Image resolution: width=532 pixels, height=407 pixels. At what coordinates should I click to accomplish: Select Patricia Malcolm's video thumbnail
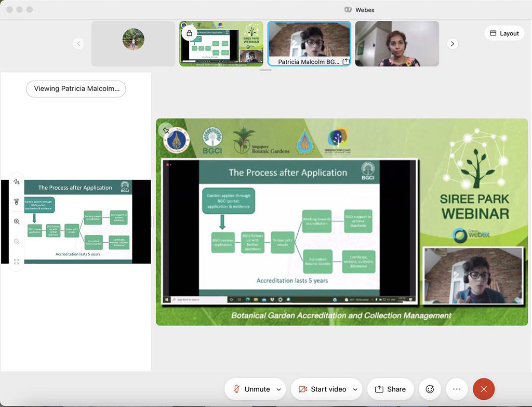point(309,44)
